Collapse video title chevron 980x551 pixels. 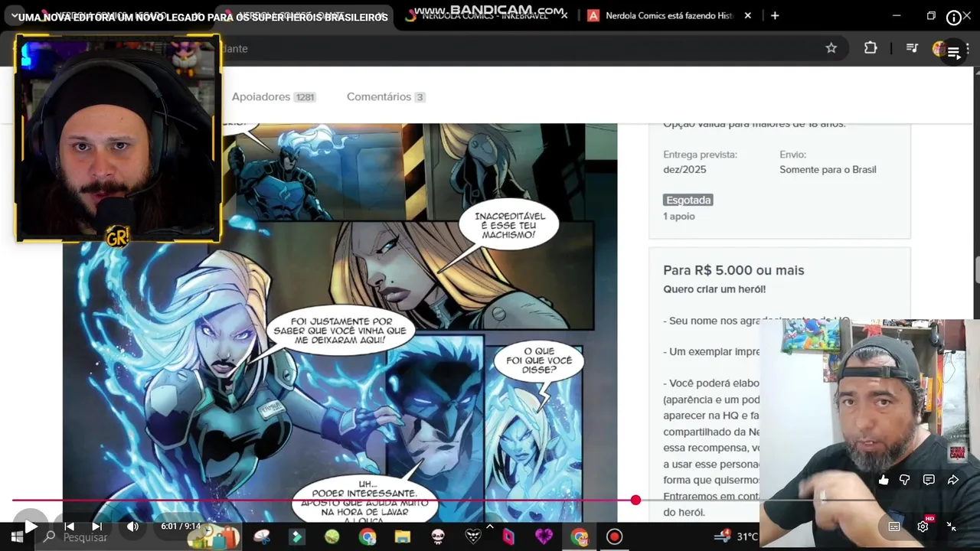click(x=14, y=16)
